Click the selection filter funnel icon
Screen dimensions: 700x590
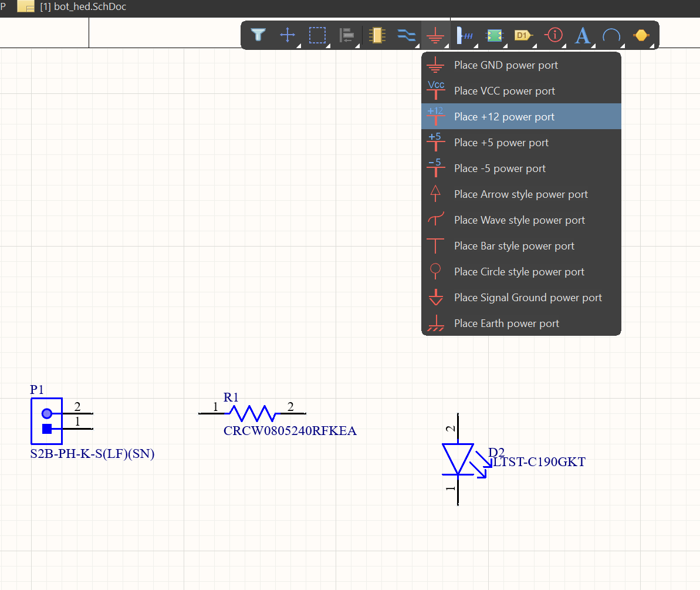coord(258,35)
